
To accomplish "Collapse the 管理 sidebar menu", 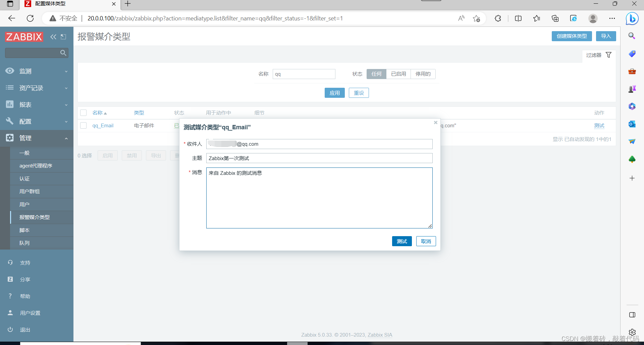I will [37, 138].
